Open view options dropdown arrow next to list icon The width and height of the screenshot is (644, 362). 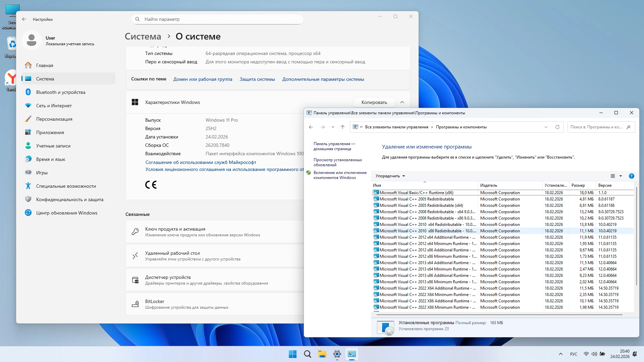pyautogui.click(x=621, y=176)
